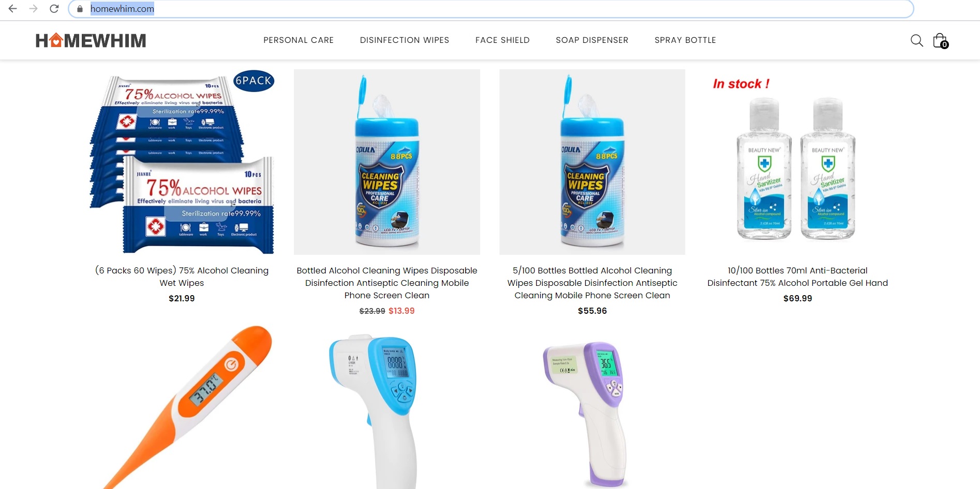
Task: Open the Personal Care menu
Action: (x=299, y=40)
